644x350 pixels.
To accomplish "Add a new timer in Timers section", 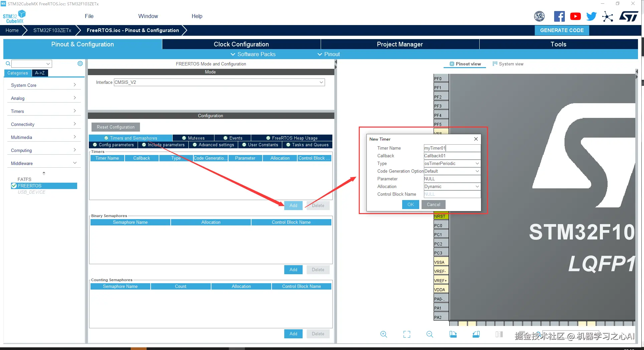I will pos(293,205).
